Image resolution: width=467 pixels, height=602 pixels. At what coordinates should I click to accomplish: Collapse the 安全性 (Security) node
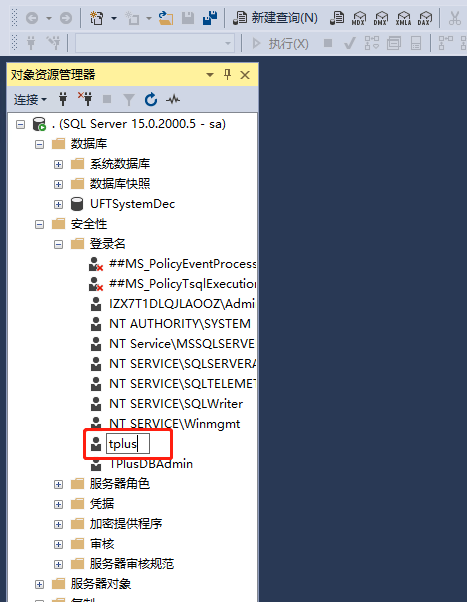pos(40,224)
